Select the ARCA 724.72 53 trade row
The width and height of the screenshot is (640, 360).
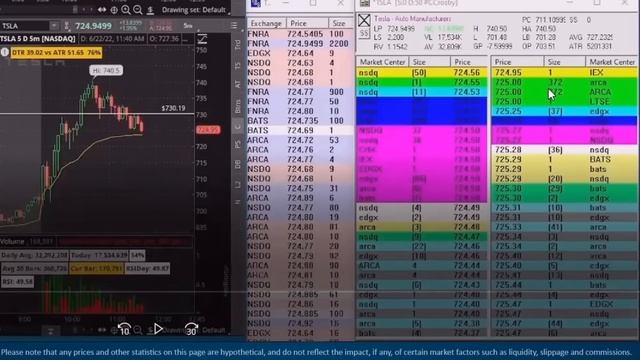coord(300,140)
